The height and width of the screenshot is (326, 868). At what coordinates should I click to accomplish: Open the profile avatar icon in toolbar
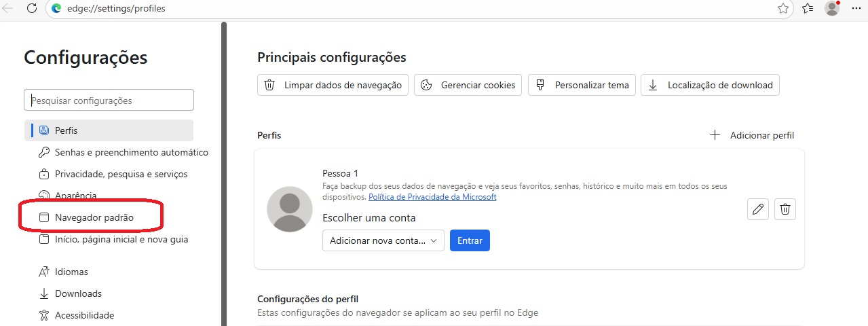832,9
